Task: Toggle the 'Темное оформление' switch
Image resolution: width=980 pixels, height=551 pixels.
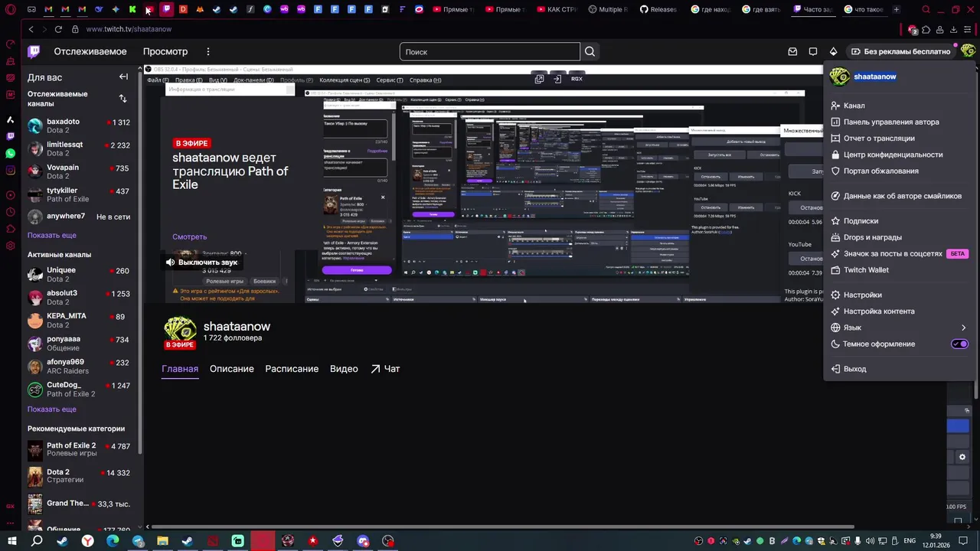Action: [x=959, y=344]
